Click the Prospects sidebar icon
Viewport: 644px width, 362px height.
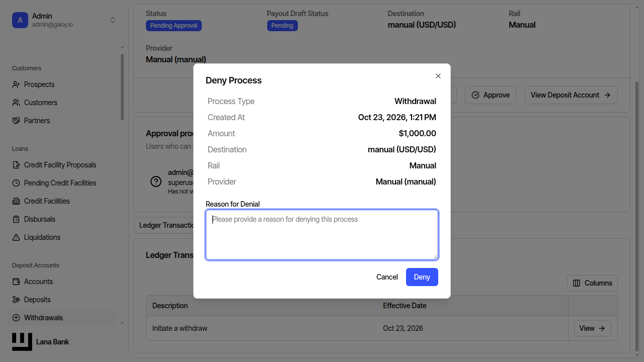tap(16, 84)
